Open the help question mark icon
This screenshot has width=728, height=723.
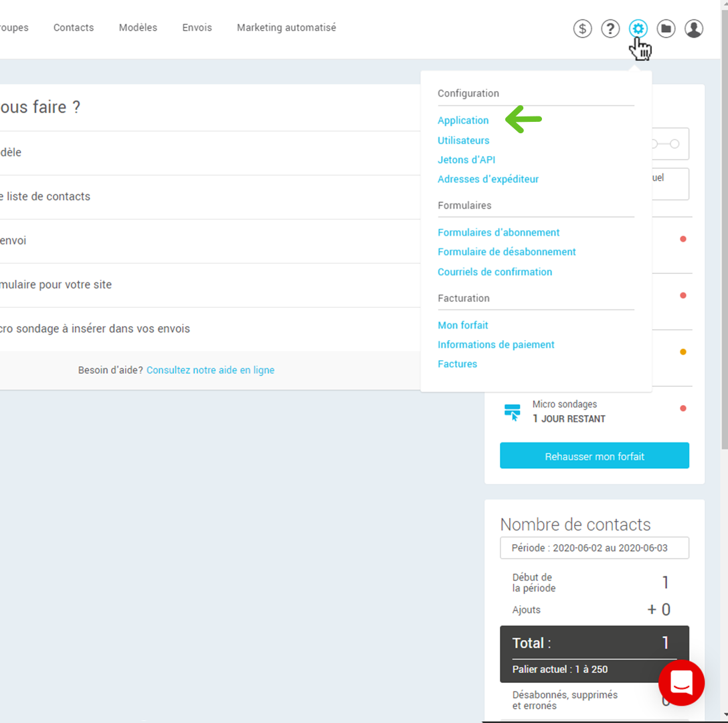point(610,28)
